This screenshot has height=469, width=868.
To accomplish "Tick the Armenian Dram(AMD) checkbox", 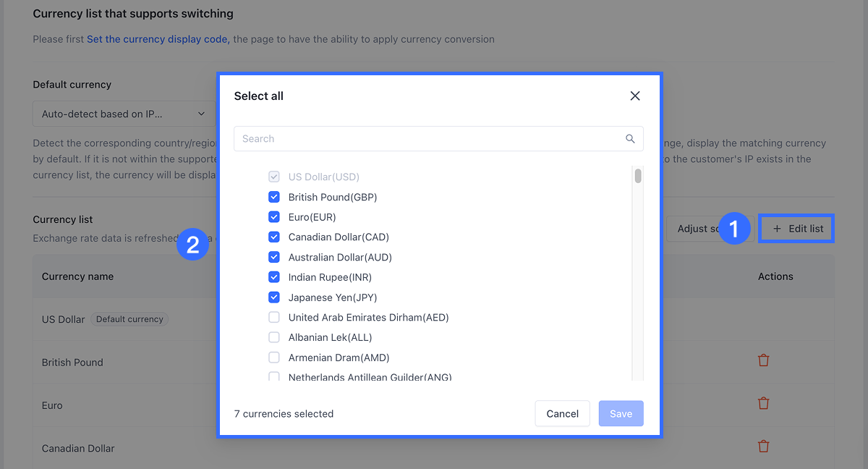I will [x=274, y=358].
